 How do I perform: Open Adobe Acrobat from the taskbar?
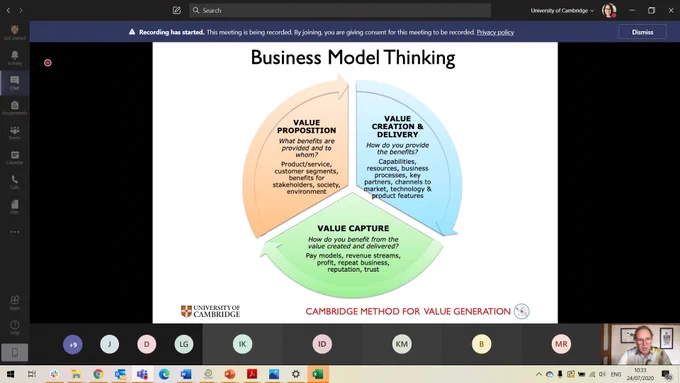[x=252, y=374]
